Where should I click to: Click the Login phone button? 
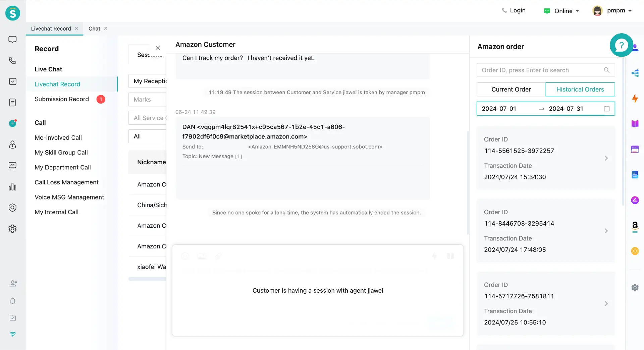click(514, 10)
